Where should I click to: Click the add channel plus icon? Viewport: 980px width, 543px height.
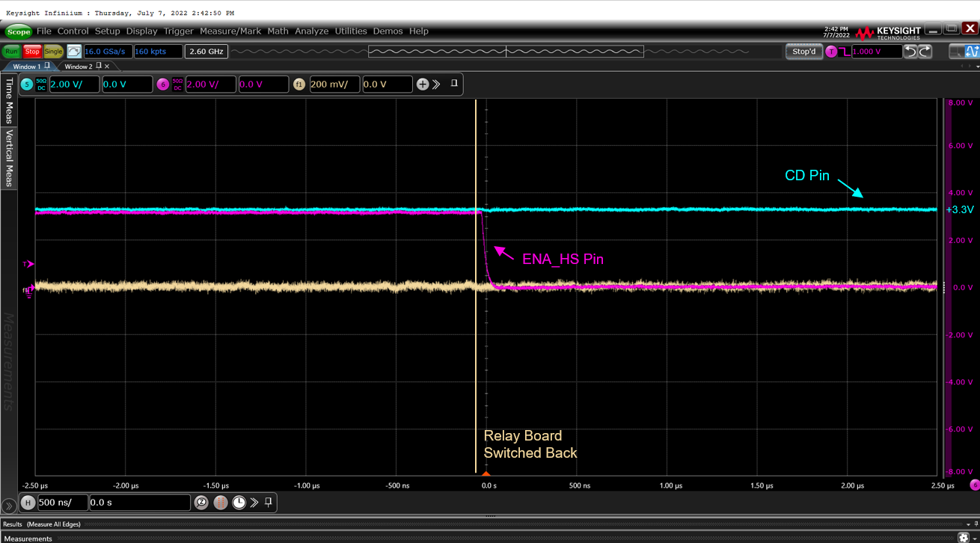tap(423, 85)
